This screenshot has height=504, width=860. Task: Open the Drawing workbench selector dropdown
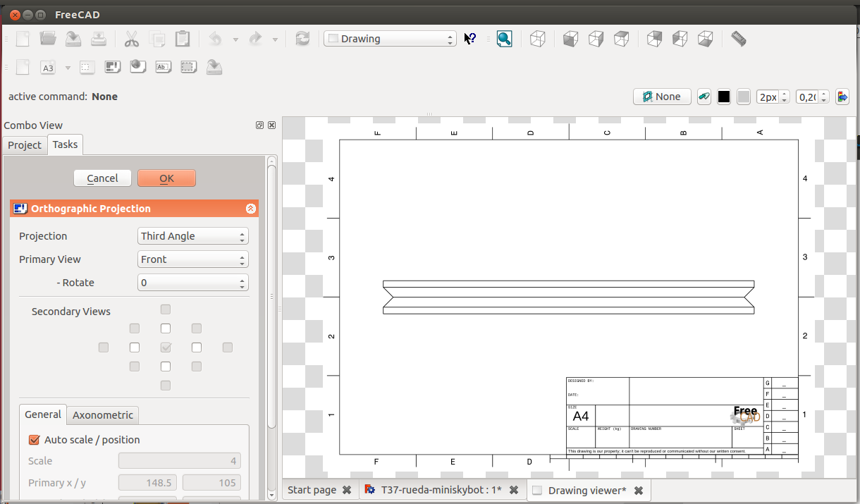(390, 39)
